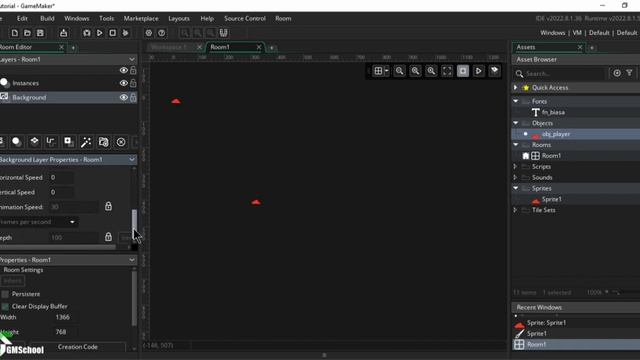The height and width of the screenshot is (360, 640).
Task: Select obj_player in Asset Browser
Action: [x=556, y=134]
